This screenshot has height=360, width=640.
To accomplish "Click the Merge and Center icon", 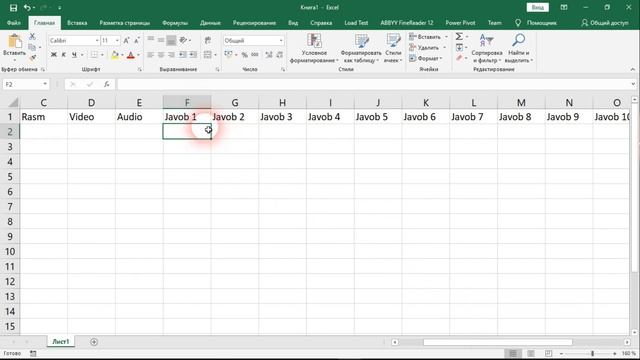I will [208, 55].
